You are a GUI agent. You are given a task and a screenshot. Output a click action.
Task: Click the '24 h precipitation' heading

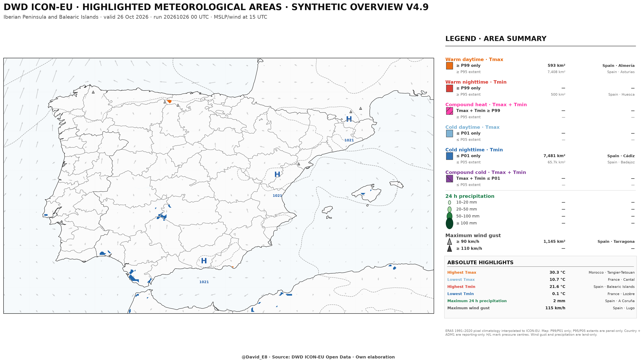(x=470, y=196)
